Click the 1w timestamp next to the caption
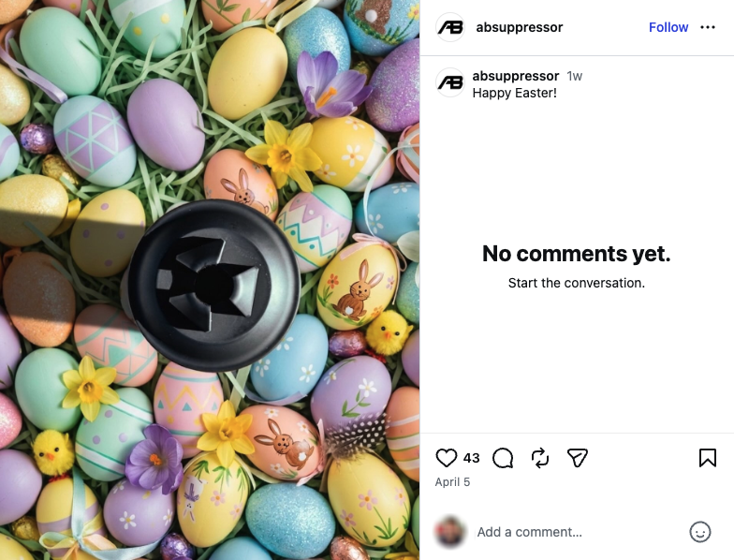The width and height of the screenshot is (734, 560). [575, 76]
